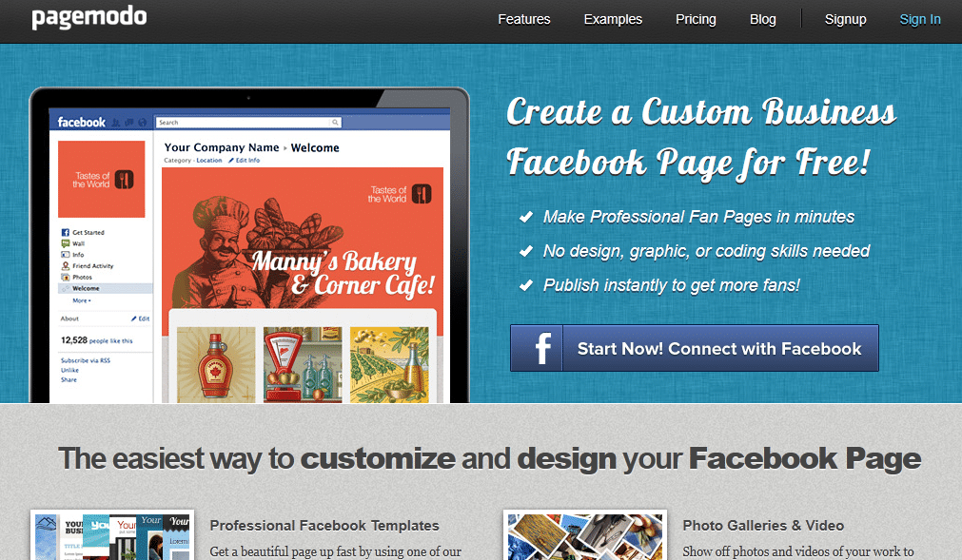Click Start Now! Connect with Facebook button
The image size is (962, 560).
[695, 348]
